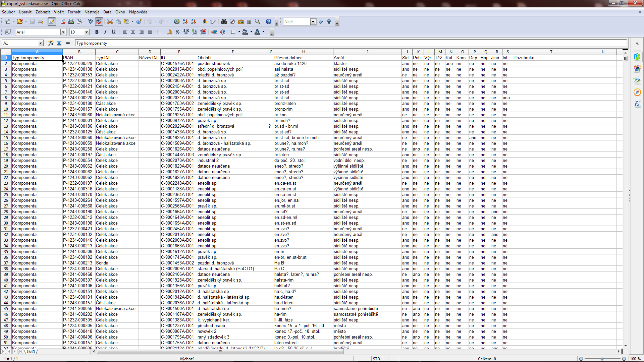This screenshot has width=644, height=362.
Task: Apply Currency number format
Action: click(x=169, y=32)
